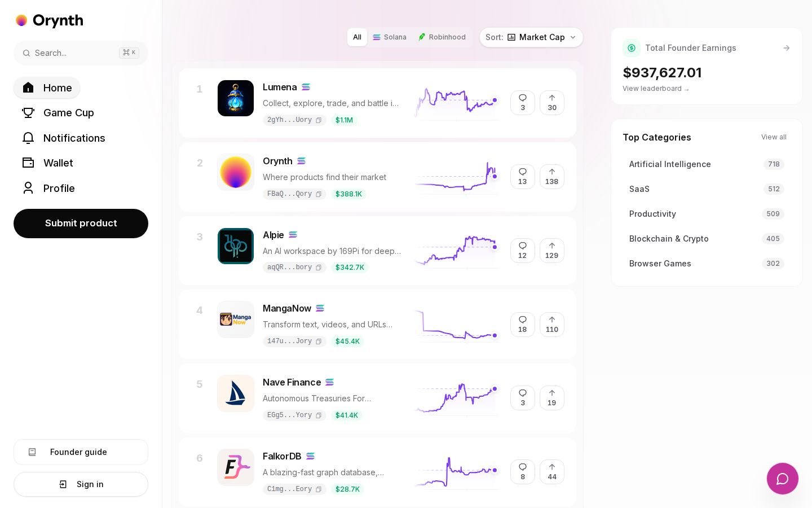
Task: Open the Wallet page
Action: (x=48, y=163)
